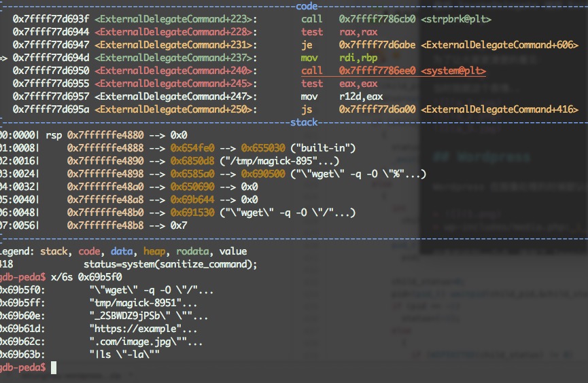The height and width of the screenshot is (383, 588).
Task: Click the "built-in" string value
Action: click(x=322, y=147)
